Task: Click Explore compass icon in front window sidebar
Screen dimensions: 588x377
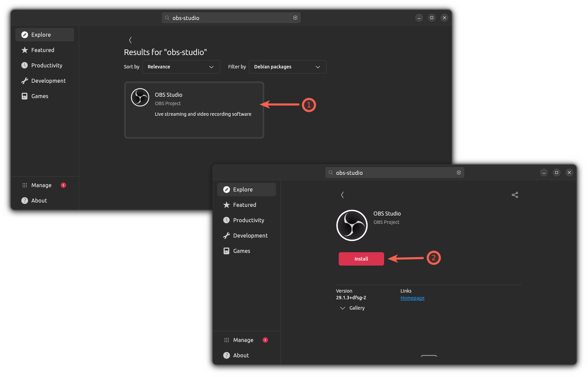Action: (x=227, y=190)
